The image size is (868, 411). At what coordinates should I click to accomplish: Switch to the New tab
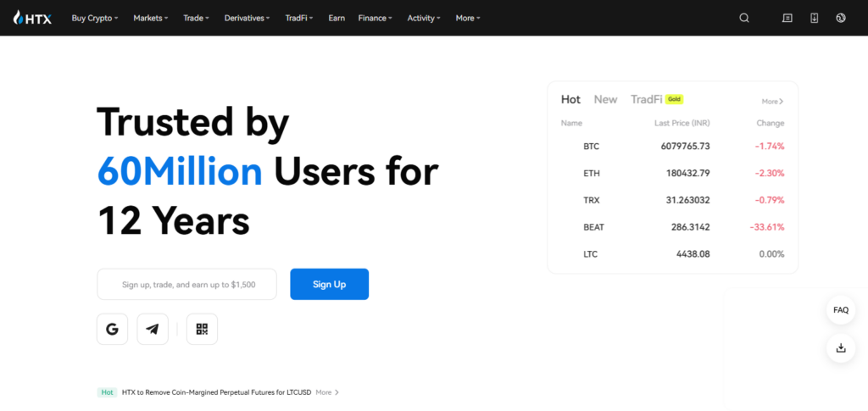(x=605, y=99)
